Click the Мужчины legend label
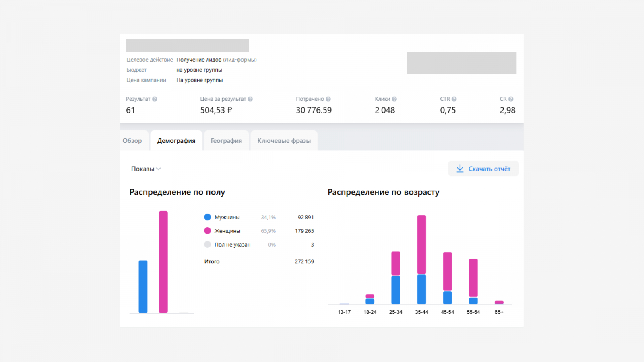 click(x=227, y=217)
